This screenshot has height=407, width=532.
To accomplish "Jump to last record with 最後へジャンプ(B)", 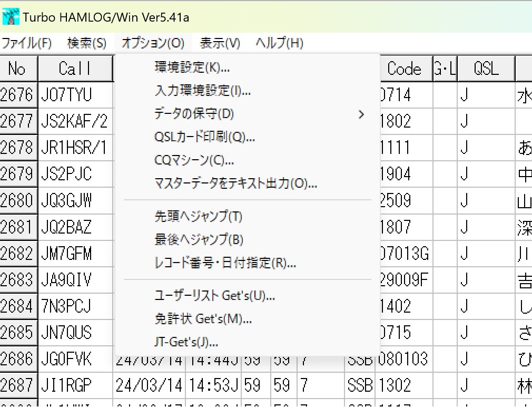I will 199,239.
